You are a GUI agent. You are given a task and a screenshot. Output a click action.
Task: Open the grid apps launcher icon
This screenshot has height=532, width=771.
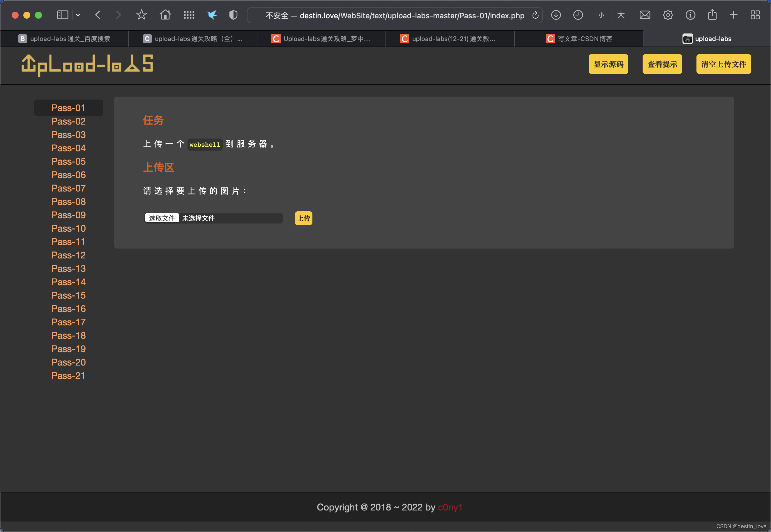(x=189, y=15)
